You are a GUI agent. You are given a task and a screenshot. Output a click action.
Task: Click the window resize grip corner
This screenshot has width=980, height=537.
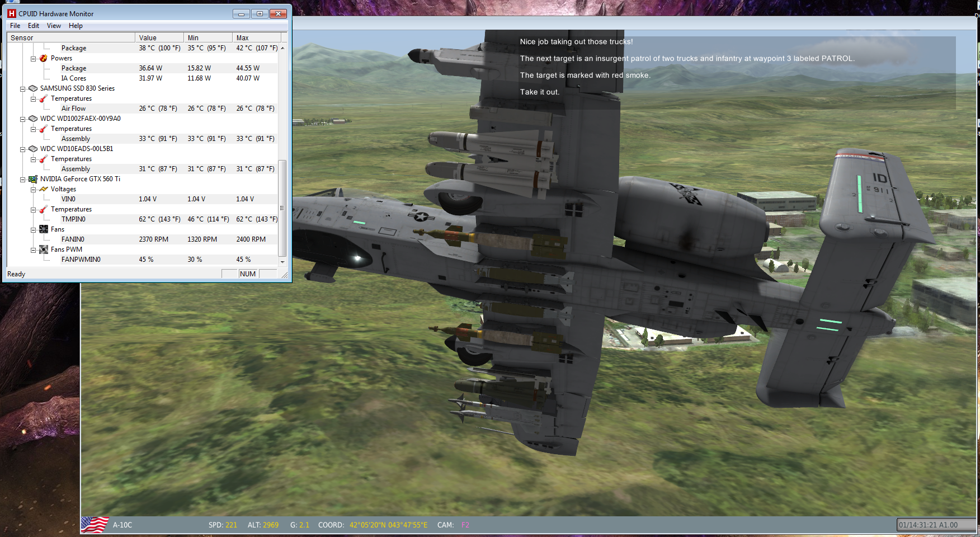click(284, 274)
